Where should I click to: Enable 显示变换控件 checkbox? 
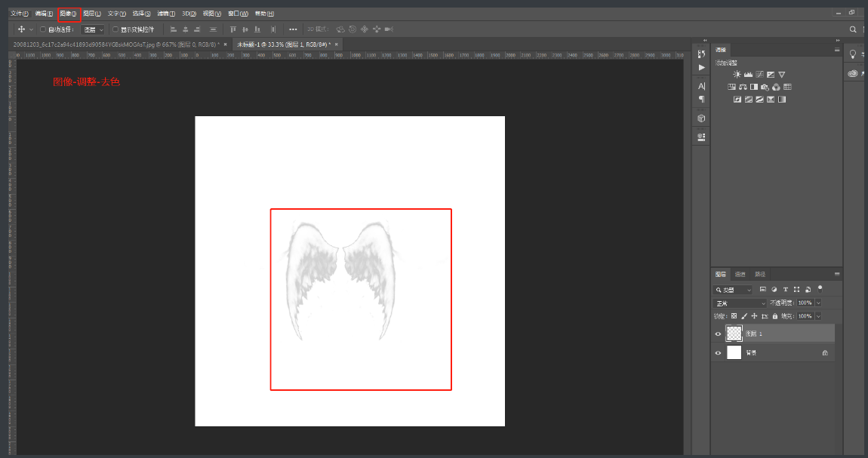coord(115,29)
